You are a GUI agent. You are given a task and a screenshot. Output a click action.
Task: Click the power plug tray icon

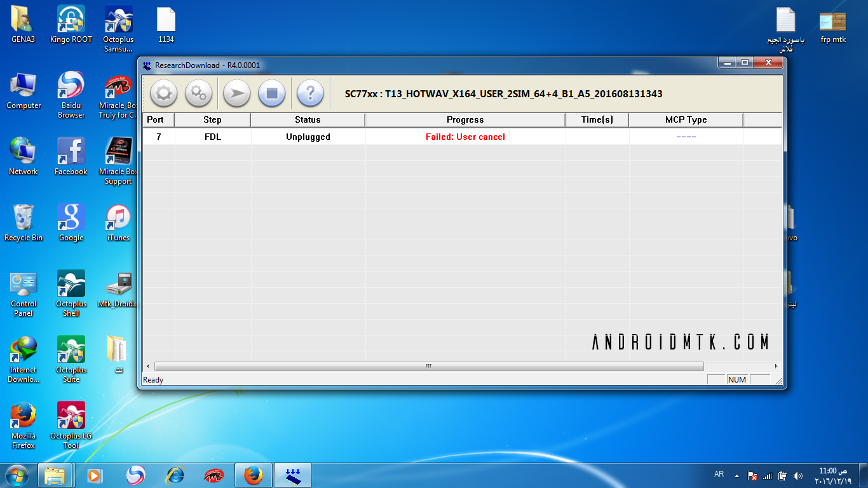point(783,475)
